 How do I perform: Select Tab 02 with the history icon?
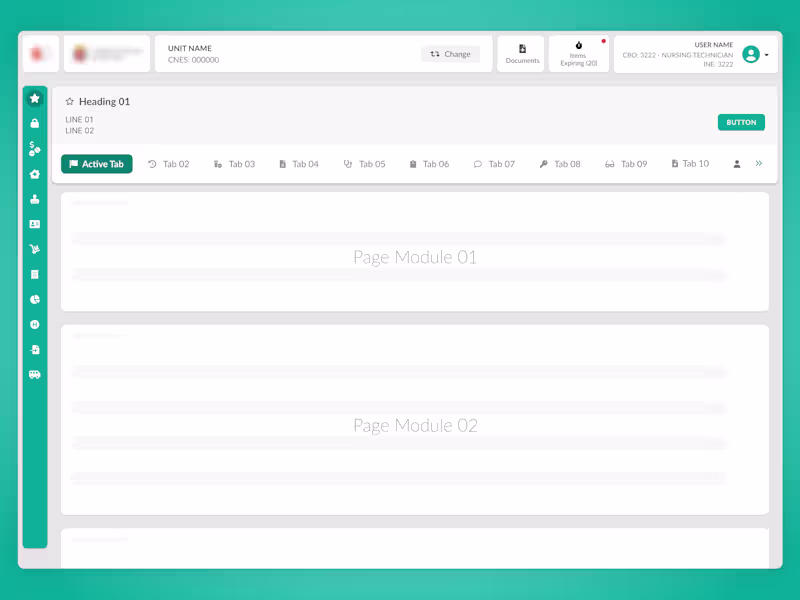(168, 164)
